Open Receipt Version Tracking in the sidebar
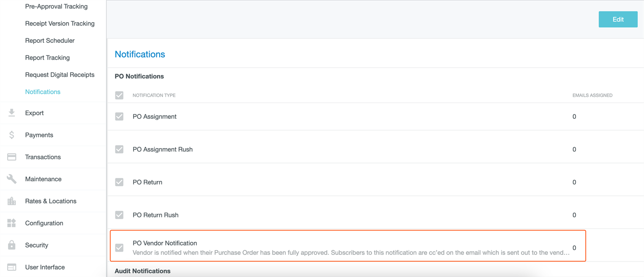Screen dimensions: 644x277 [x=60, y=24]
